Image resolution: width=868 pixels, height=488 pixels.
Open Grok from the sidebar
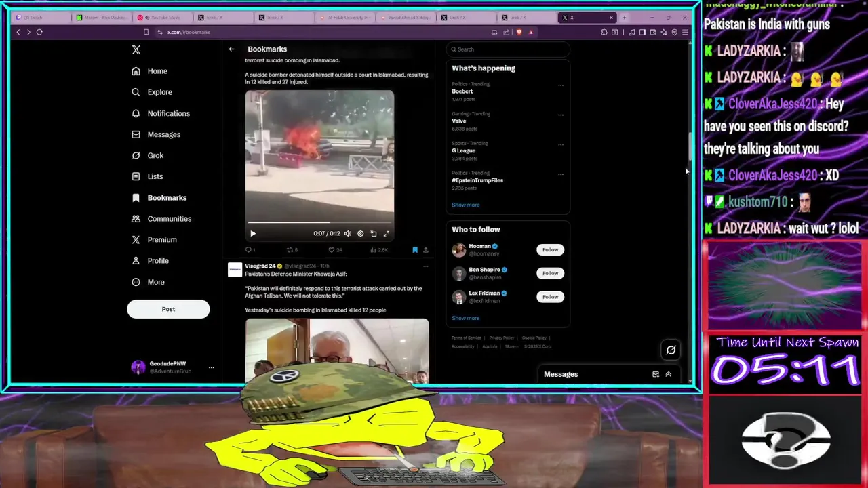[148, 155]
